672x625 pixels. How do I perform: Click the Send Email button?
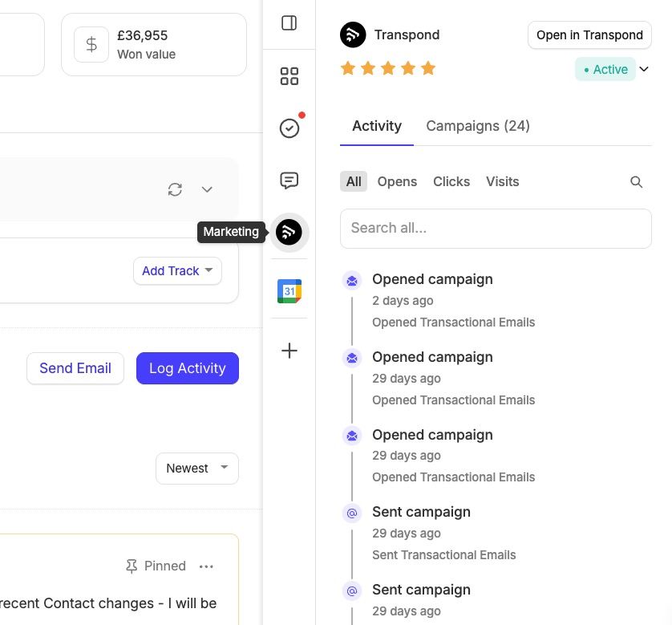[x=75, y=368]
